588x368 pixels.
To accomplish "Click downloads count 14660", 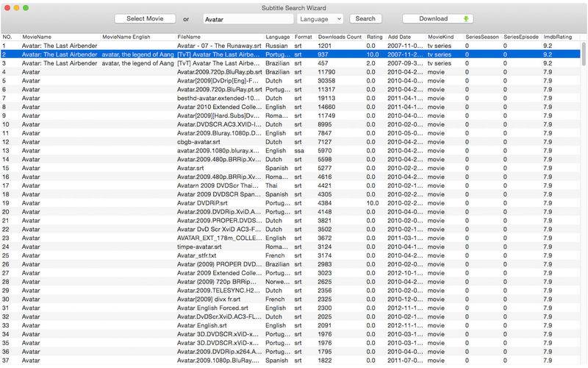I will pos(326,107).
